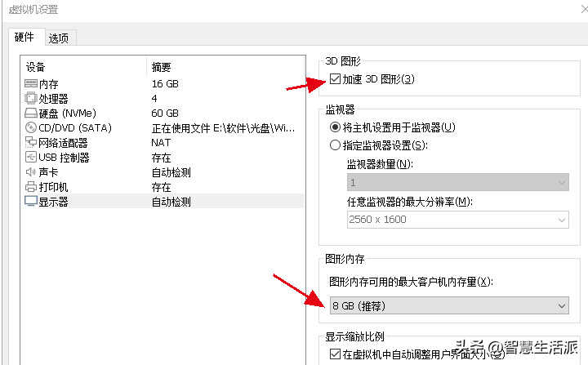
Task: Click the printer (打印机) icon
Action: [31, 186]
